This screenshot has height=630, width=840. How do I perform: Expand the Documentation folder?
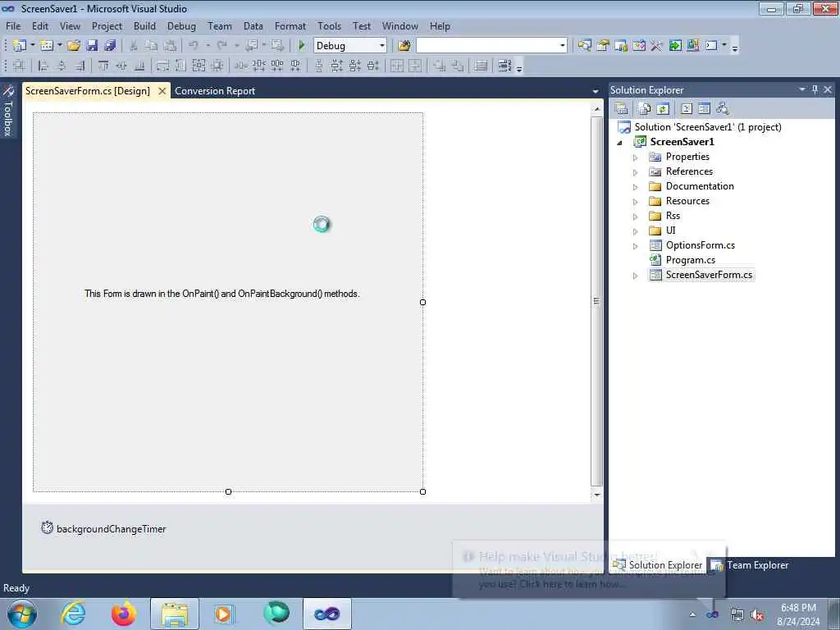click(x=636, y=187)
